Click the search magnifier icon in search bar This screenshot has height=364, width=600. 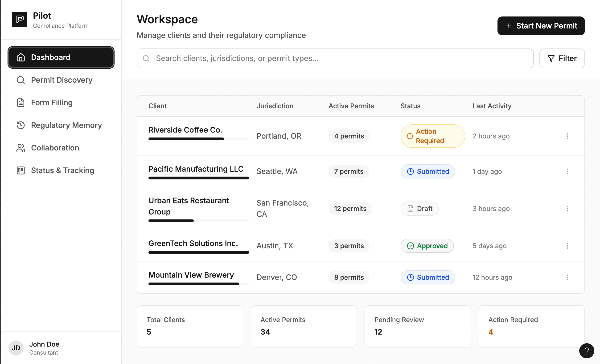pyautogui.click(x=146, y=58)
